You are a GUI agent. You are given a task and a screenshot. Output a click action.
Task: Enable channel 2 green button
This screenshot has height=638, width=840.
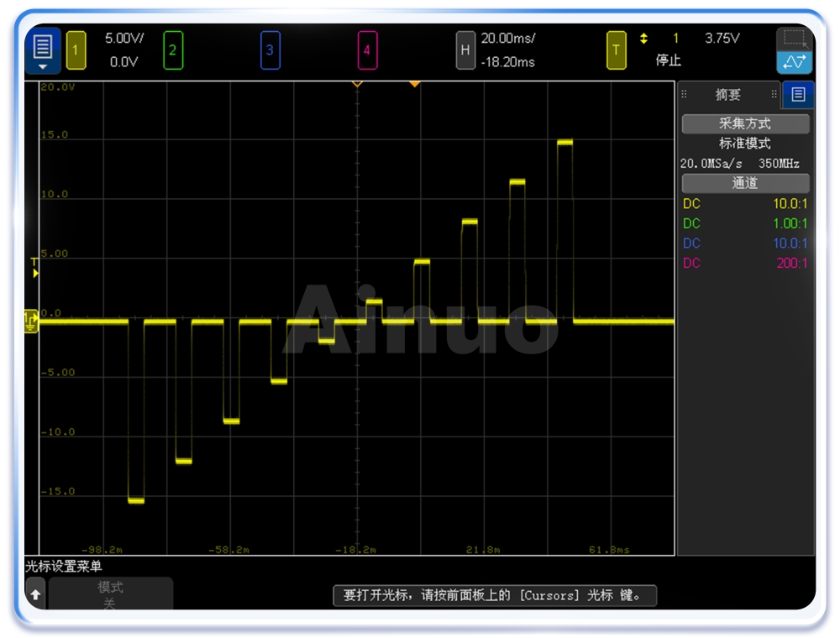[172, 50]
